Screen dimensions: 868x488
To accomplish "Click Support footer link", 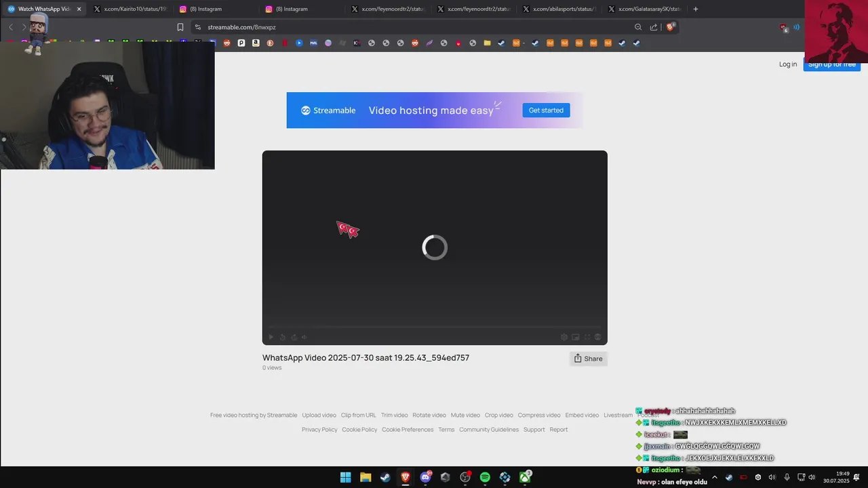I will pos(534,430).
